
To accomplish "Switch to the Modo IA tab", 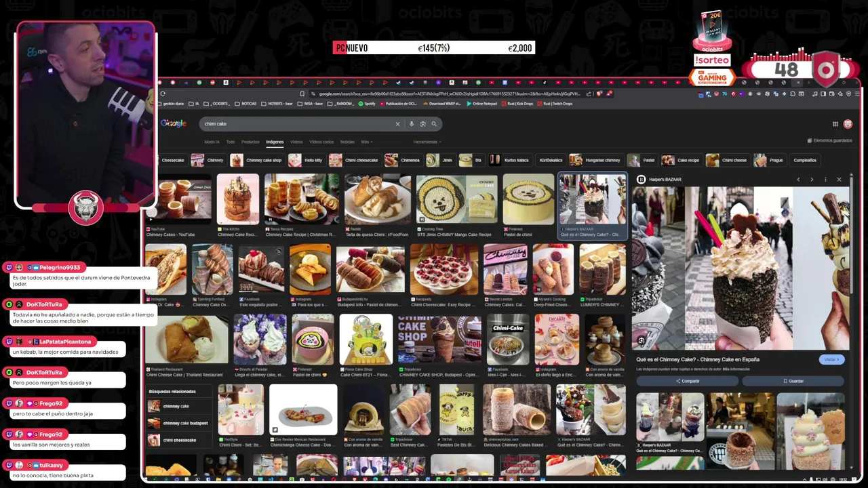I will pyautogui.click(x=212, y=142).
